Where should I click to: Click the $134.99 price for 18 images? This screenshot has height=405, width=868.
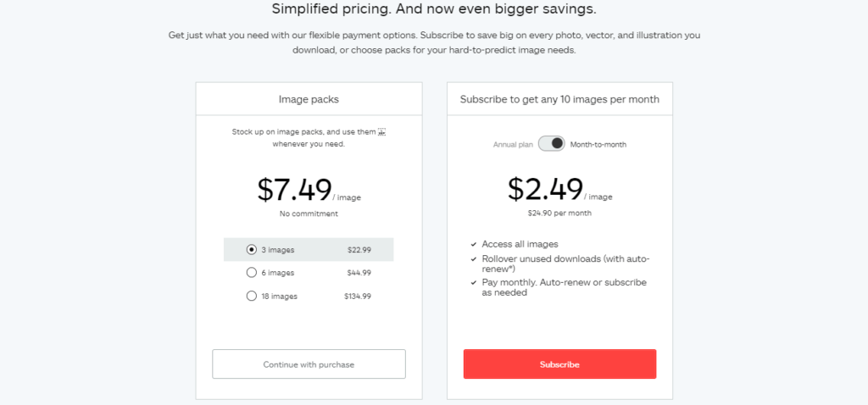coord(358,297)
